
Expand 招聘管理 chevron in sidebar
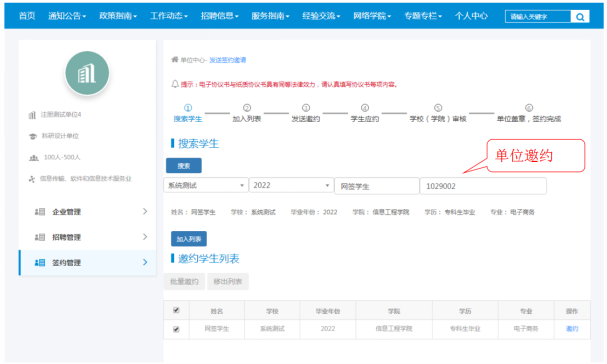tap(145, 237)
